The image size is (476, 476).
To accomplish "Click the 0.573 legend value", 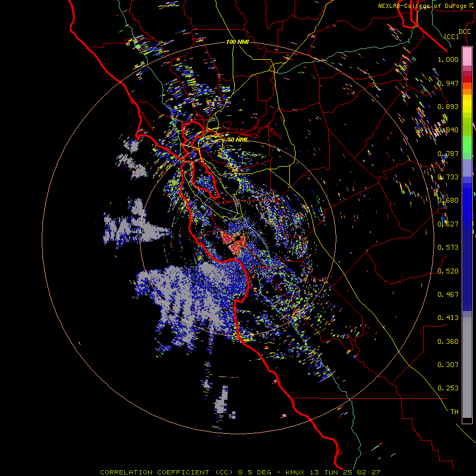I will pyautogui.click(x=448, y=248).
